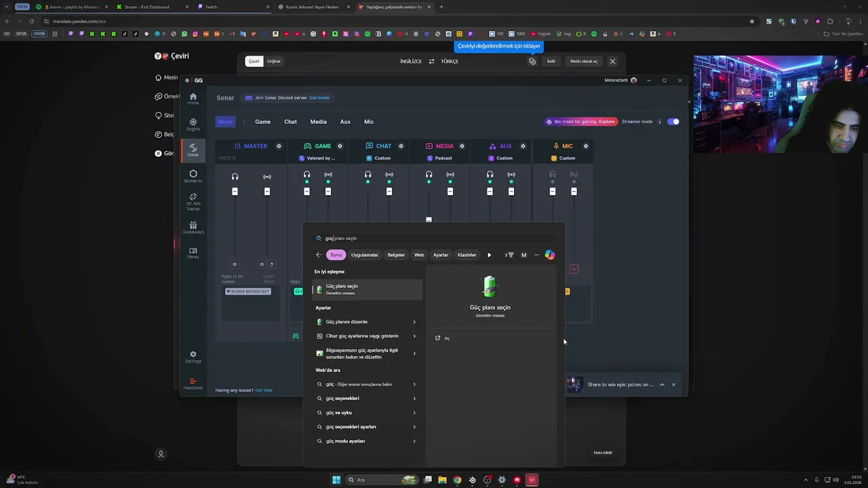Image resolution: width=868 pixels, height=488 pixels.
Task: Open Copilot icon in Windows search
Action: click(x=550, y=255)
